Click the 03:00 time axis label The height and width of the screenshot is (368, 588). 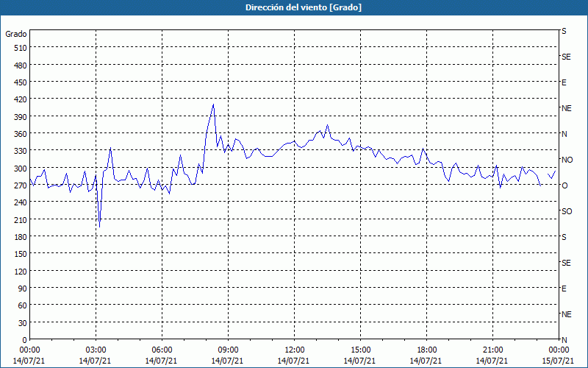tap(96, 350)
